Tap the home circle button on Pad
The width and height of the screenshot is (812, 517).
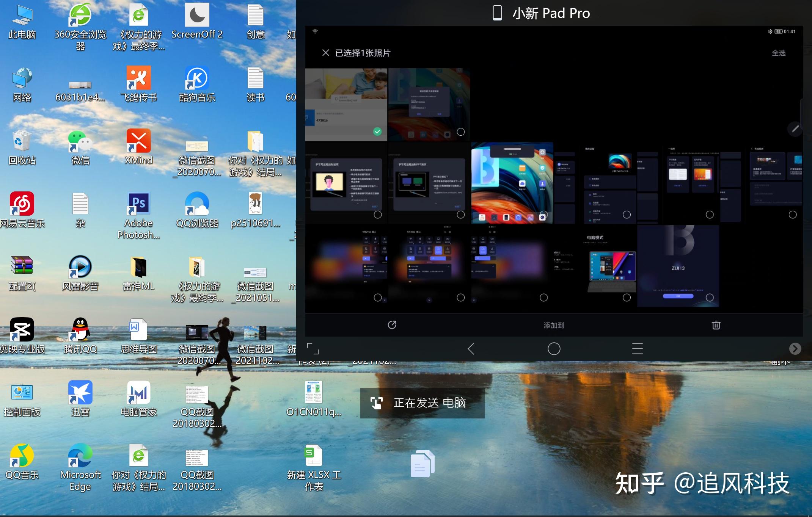pos(554,349)
